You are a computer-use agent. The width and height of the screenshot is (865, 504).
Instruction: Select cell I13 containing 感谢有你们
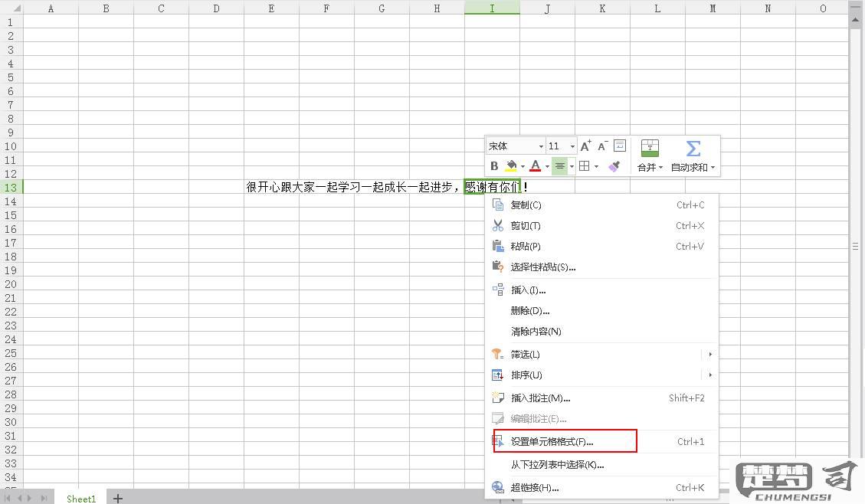[x=492, y=187]
